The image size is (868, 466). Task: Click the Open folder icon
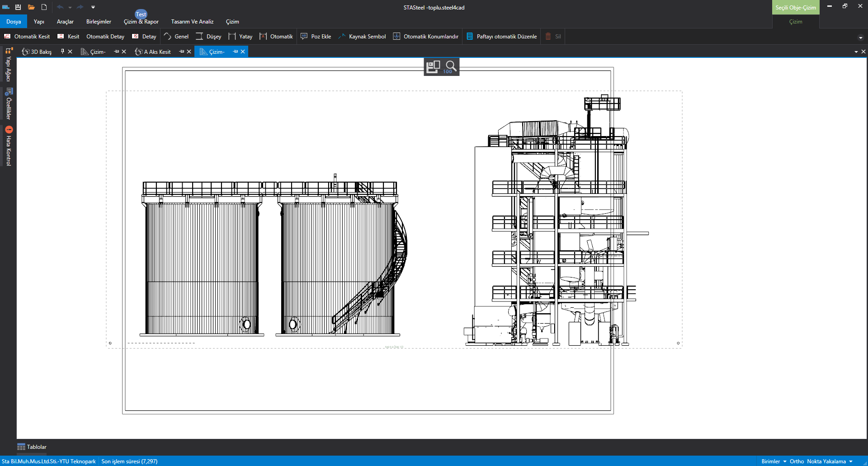click(x=31, y=7)
